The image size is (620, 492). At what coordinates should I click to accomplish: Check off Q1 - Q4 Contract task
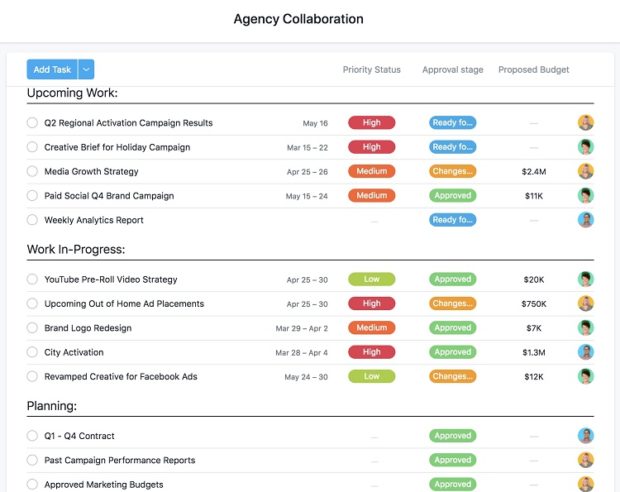point(32,436)
